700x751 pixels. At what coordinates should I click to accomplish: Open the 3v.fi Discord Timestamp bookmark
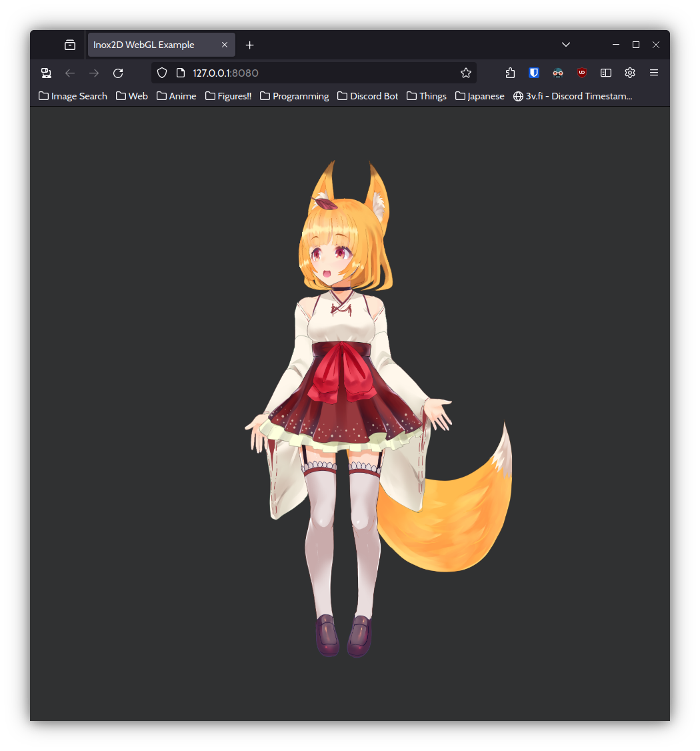point(573,96)
